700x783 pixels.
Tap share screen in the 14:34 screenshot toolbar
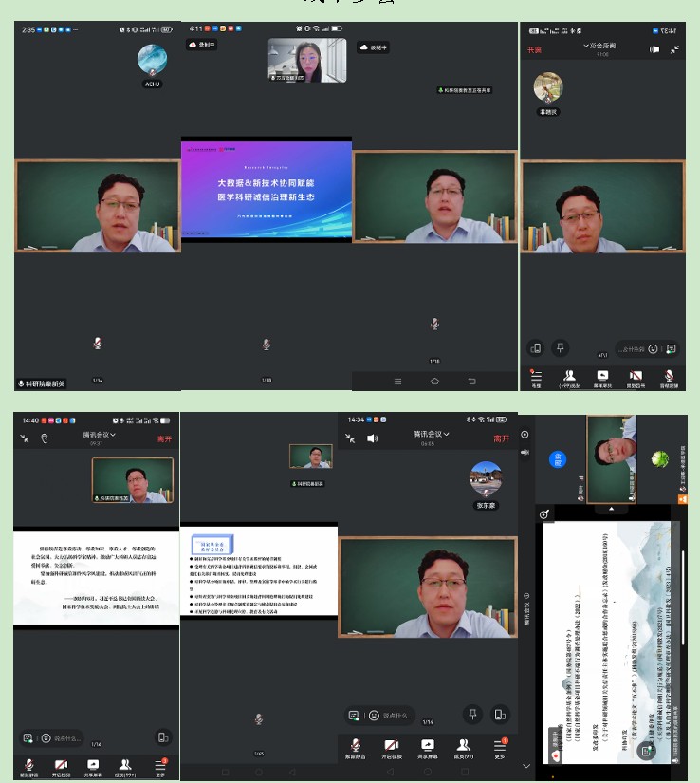428,749
